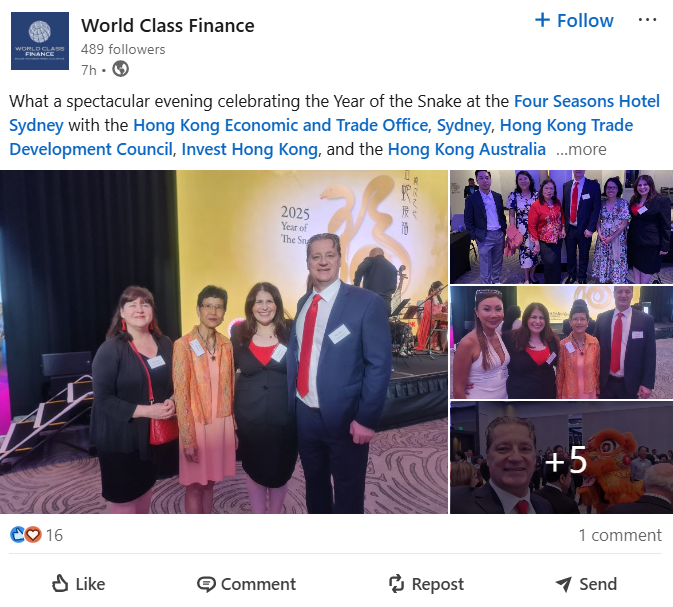Expand post text with ...more
The image size is (673, 607).
[x=581, y=149]
